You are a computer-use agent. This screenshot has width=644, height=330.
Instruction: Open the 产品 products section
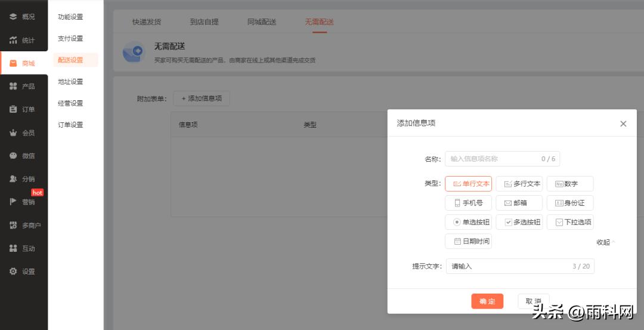(x=23, y=87)
